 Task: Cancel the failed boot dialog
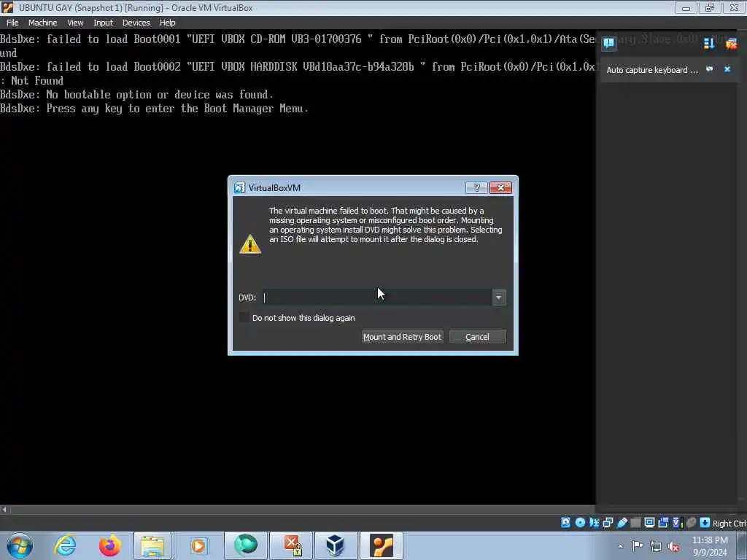(477, 337)
